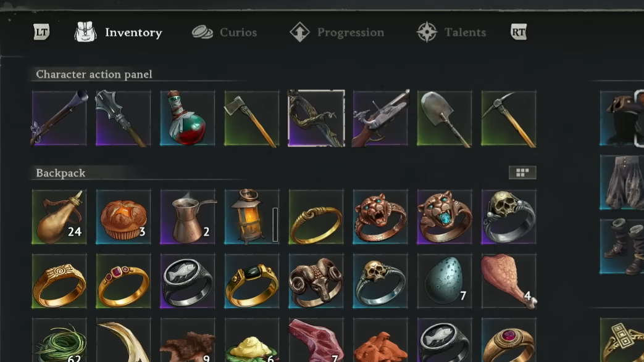Select the equipped boots slot

pyautogui.click(x=622, y=246)
